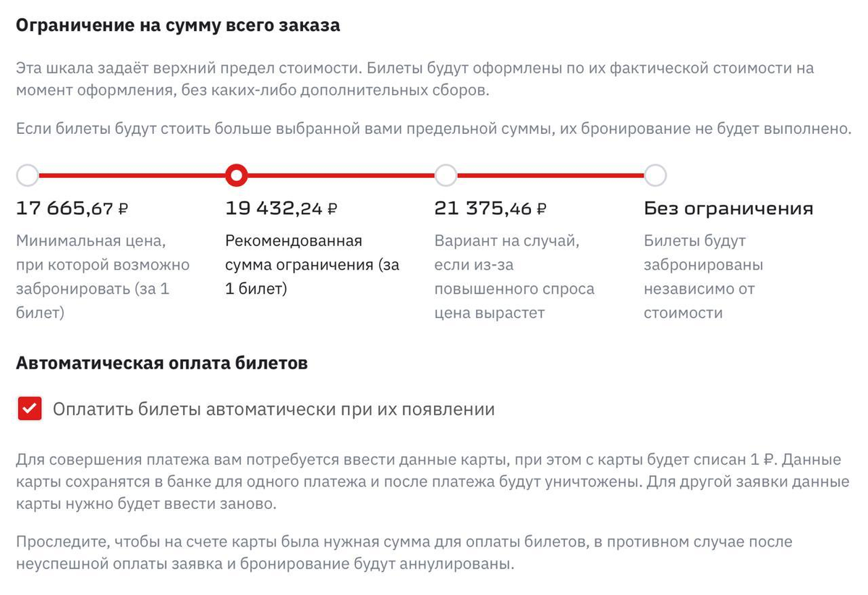Click the red slider track between handles

click(x=340, y=174)
